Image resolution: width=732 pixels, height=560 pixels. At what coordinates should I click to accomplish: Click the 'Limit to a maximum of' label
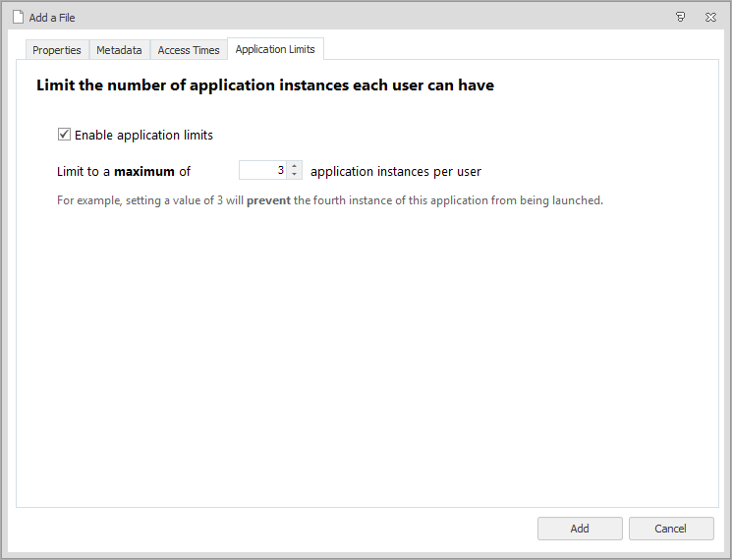pos(123,171)
